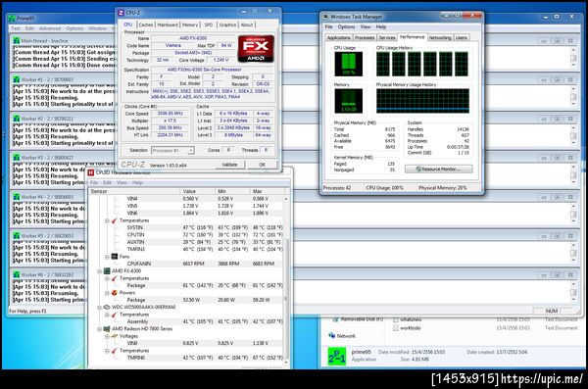This screenshot has width=588, height=389.
Task: Click Main thread window scrollbar down arrow
Action: 573,66
